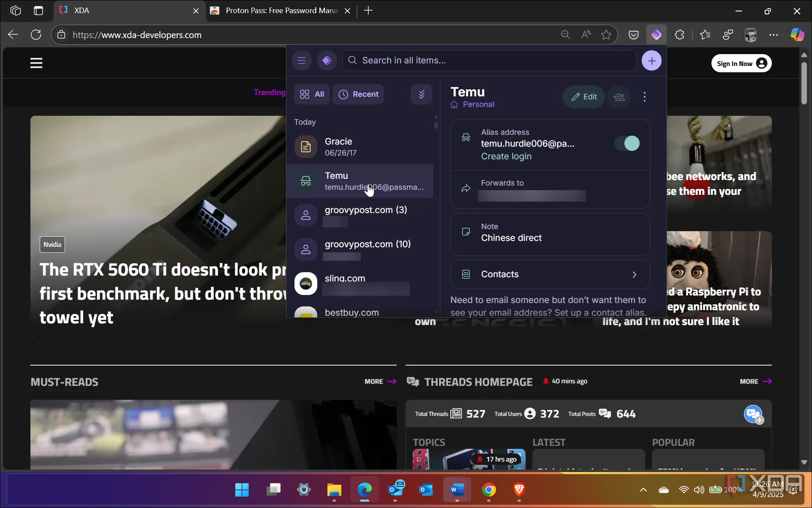Viewport: 812px width, 508px height.
Task: Open the Browser essentials icon
Action: (728, 35)
